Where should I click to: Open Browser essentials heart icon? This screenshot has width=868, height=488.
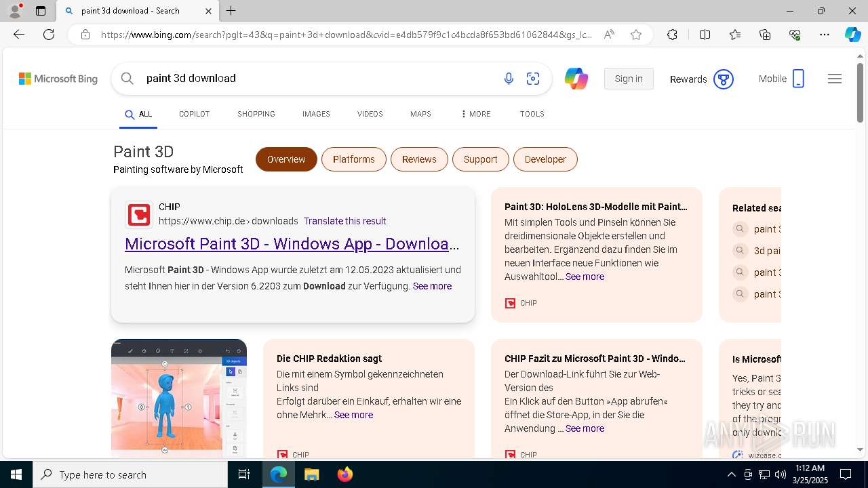[795, 35]
